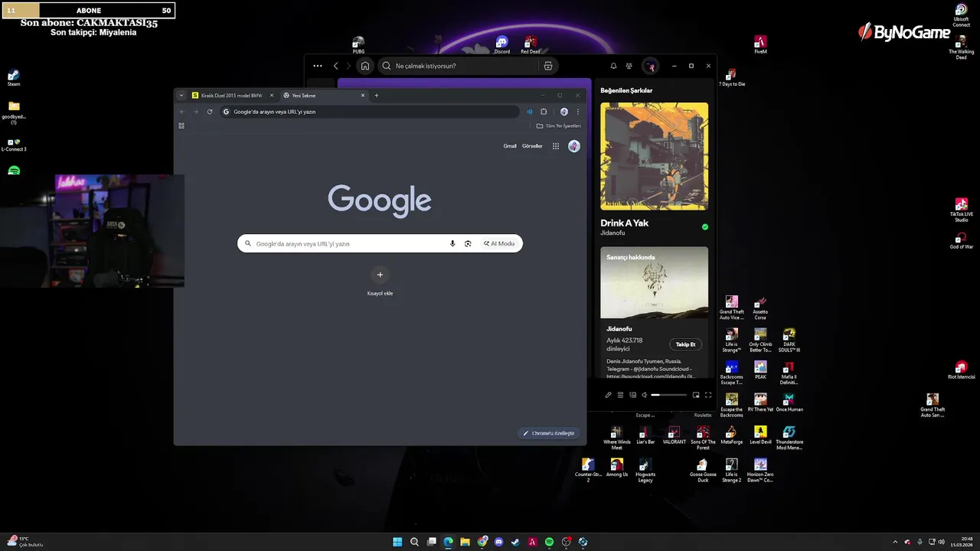Viewport: 980px width, 551px height.
Task: Open Chrome three-dot menu
Action: (x=578, y=112)
